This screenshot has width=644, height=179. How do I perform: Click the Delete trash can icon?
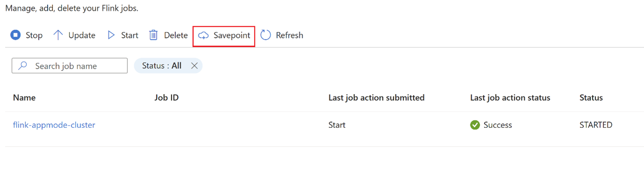tap(153, 35)
